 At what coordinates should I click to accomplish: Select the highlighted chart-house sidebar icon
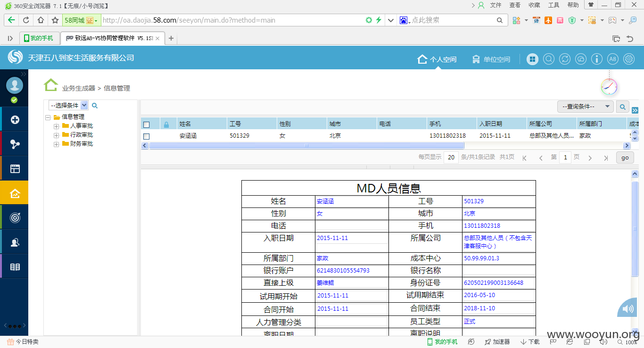coord(15,193)
